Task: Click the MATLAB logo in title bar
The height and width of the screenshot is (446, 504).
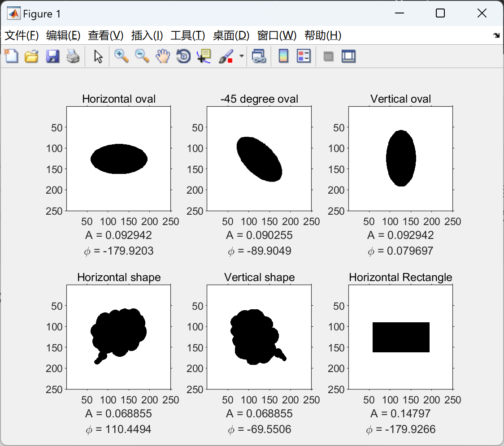Action: coord(13,13)
